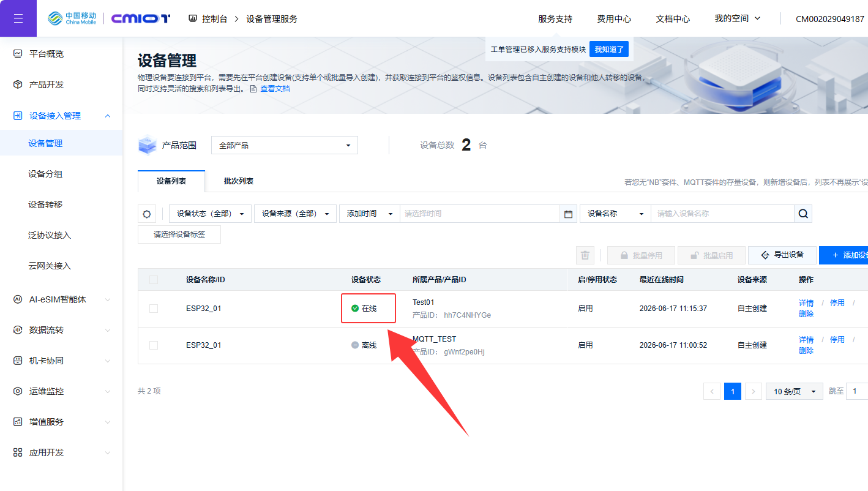Screen dimensions: 868x491
Task: Click the 查看文档 document icon
Action: pos(253,89)
